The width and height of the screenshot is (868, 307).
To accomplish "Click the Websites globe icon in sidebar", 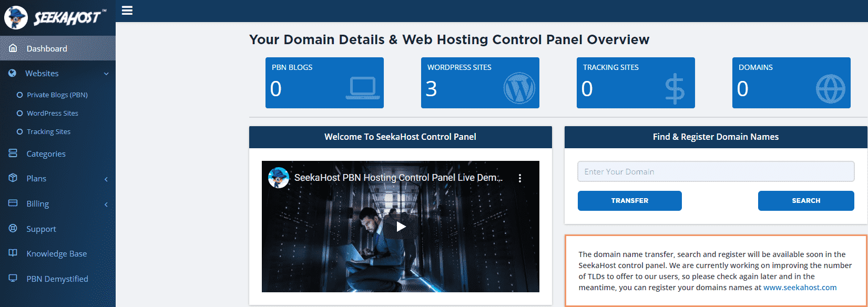I will point(12,73).
